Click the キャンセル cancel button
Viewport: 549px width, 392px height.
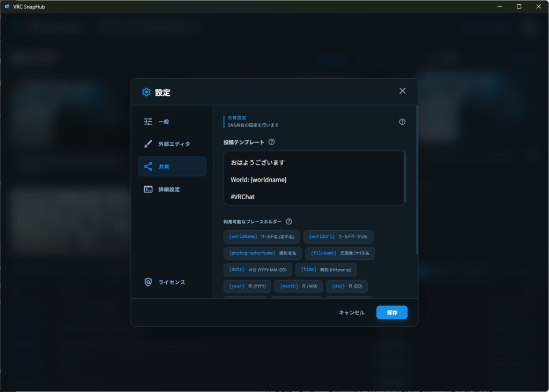[x=352, y=313]
